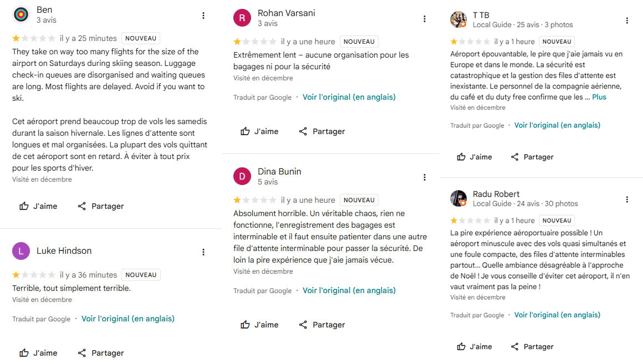Click Ben's target profile avatar
The width and height of the screenshot is (643, 364).
(x=21, y=14)
